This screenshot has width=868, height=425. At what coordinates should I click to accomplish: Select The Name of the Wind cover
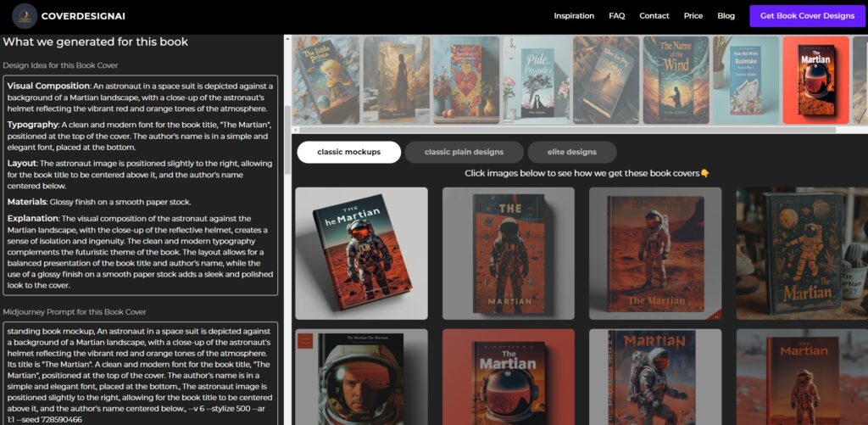[676, 80]
